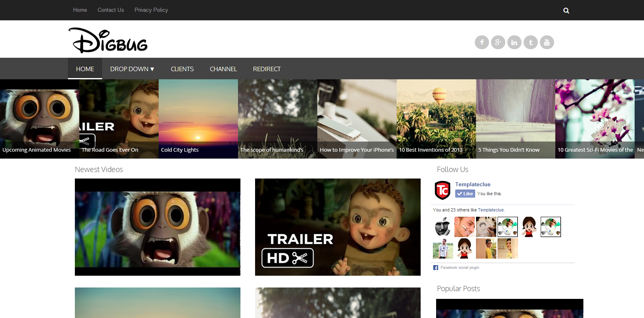Image resolution: width=644 pixels, height=318 pixels.
Task: Click the Home link in top bar
Action: click(x=80, y=10)
